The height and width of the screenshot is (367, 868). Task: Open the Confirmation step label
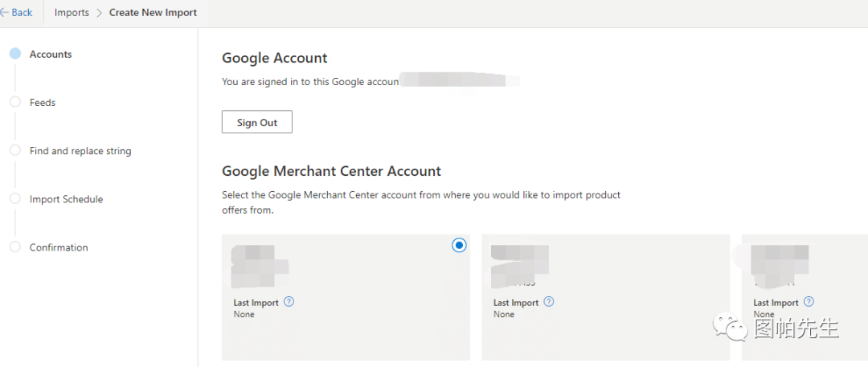pos(59,247)
